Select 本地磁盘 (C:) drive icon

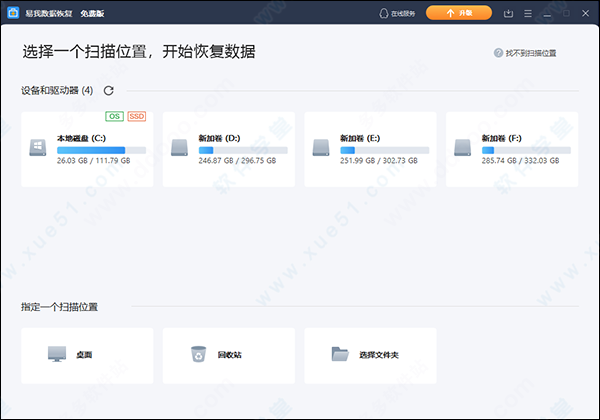pos(39,148)
